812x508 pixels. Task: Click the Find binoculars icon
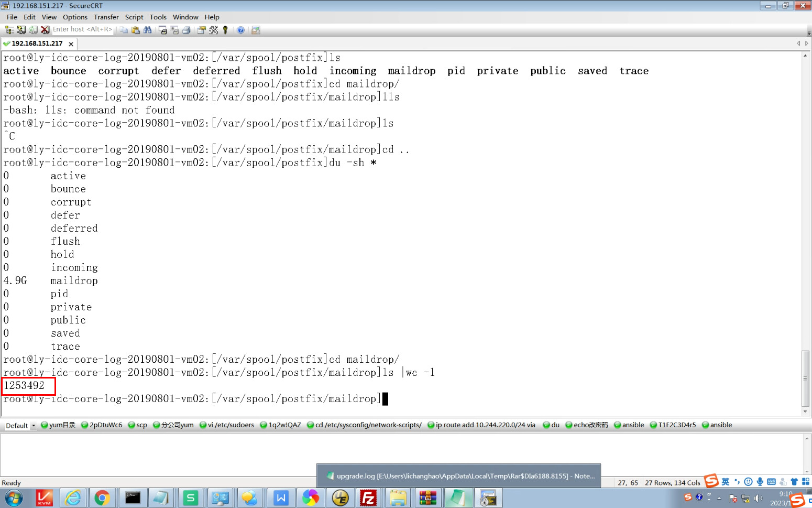pos(148,30)
